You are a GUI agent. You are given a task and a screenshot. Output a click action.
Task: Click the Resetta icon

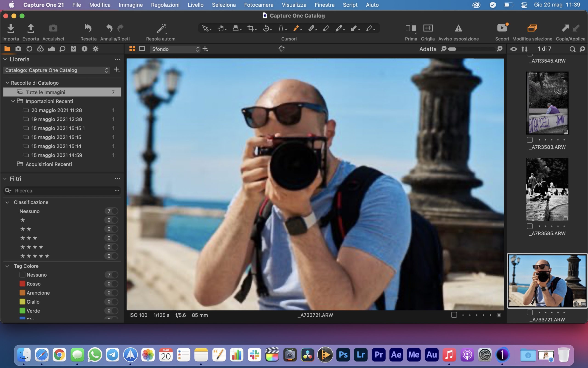click(x=88, y=29)
